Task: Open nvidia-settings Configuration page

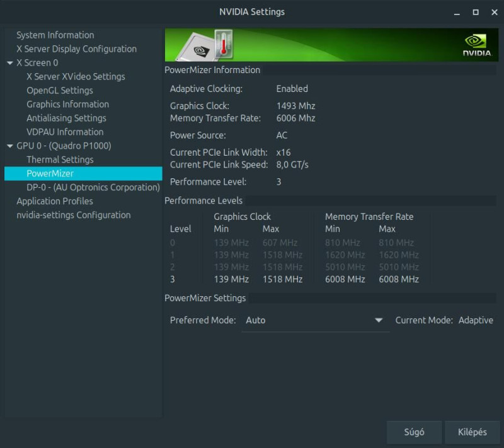Action: [x=74, y=215]
